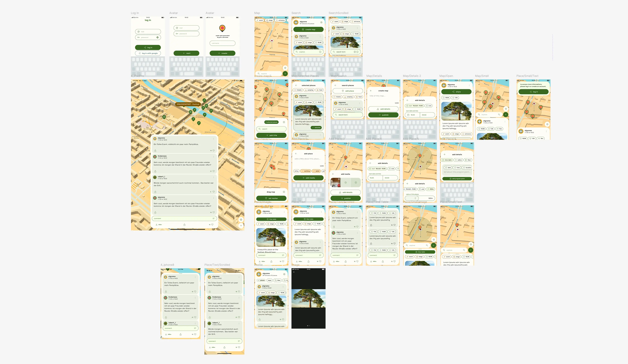Toggle 'entry' chip in add place panel

click(297, 171)
